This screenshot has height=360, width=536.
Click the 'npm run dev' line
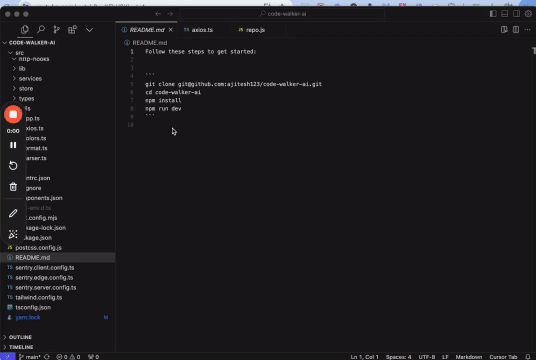pos(163,108)
